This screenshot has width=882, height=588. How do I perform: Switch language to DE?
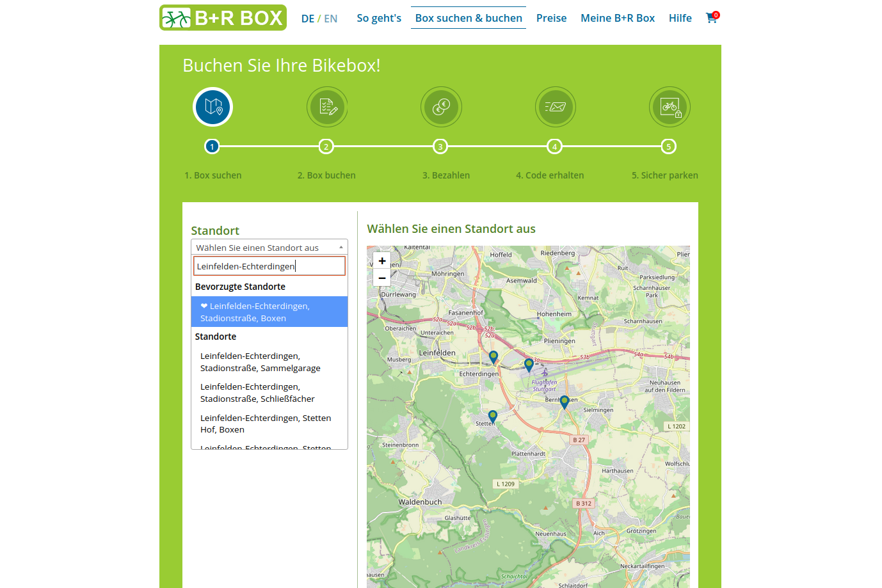click(x=308, y=19)
